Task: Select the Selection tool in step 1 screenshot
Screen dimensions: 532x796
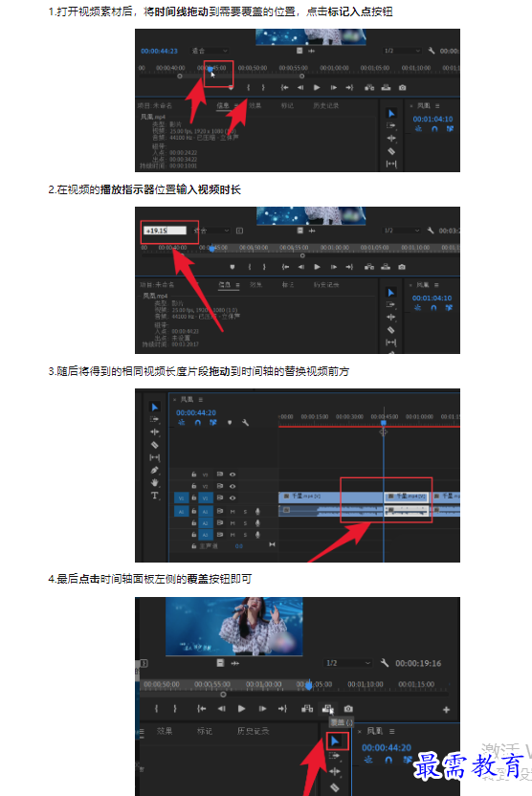Action: [x=391, y=113]
